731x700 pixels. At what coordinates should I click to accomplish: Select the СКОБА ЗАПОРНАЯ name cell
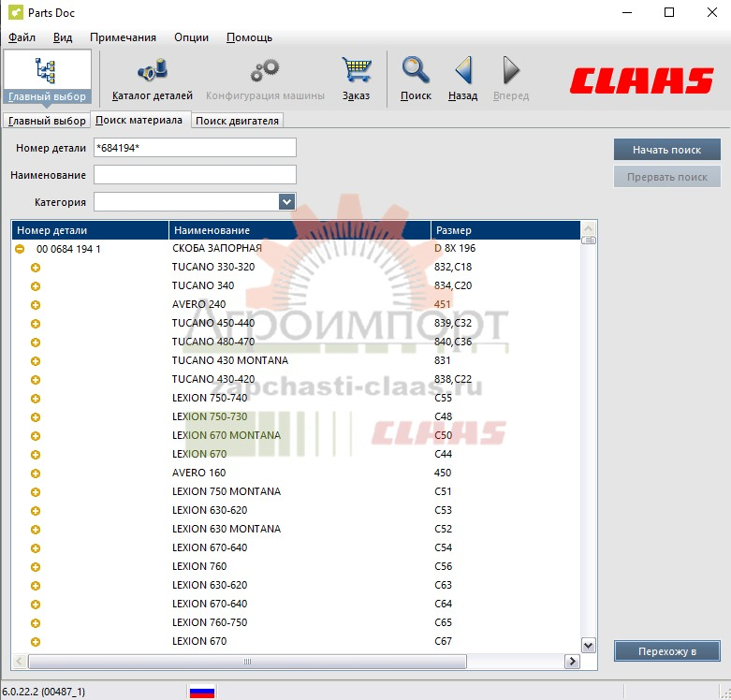click(217, 248)
